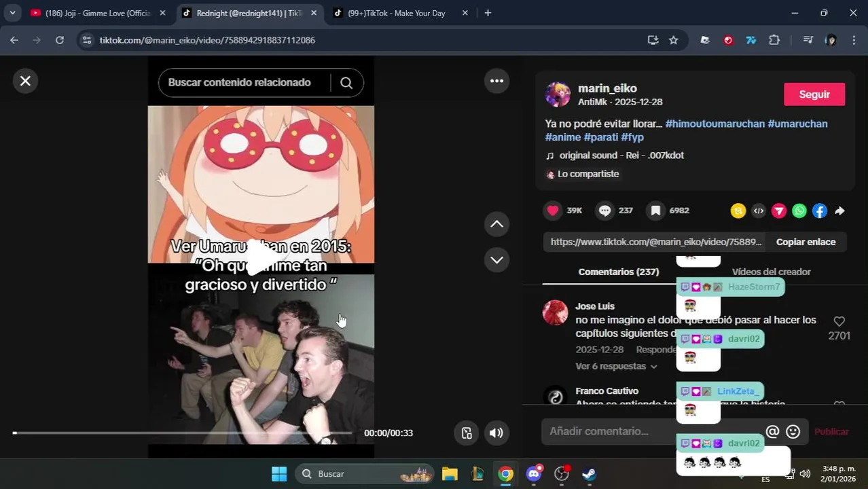868x489 pixels.
Task: View site information in address bar
Action: [86, 40]
